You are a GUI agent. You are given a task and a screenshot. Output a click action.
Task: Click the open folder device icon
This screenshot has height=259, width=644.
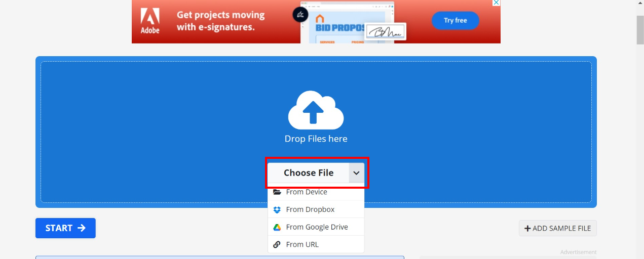click(x=277, y=192)
